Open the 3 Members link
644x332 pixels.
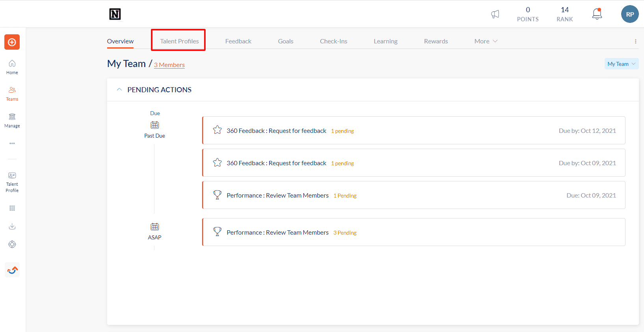[169, 65]
